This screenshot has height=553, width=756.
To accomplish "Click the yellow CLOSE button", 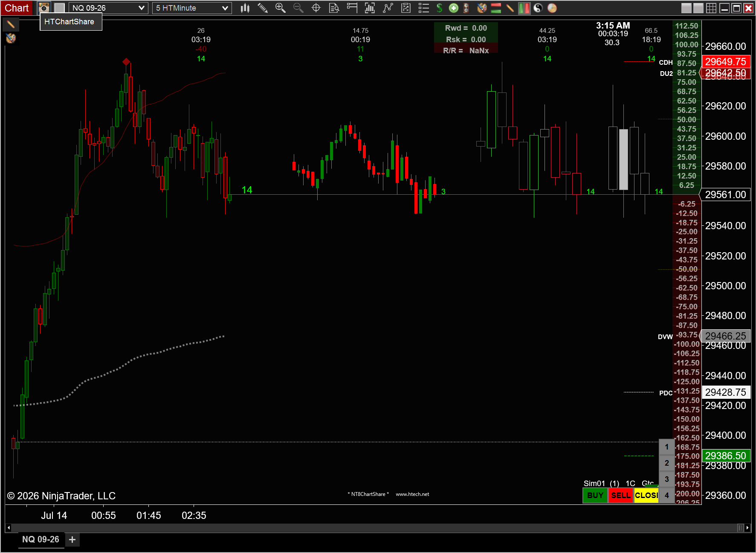I will pyautogui.click(x=646, y=495).
